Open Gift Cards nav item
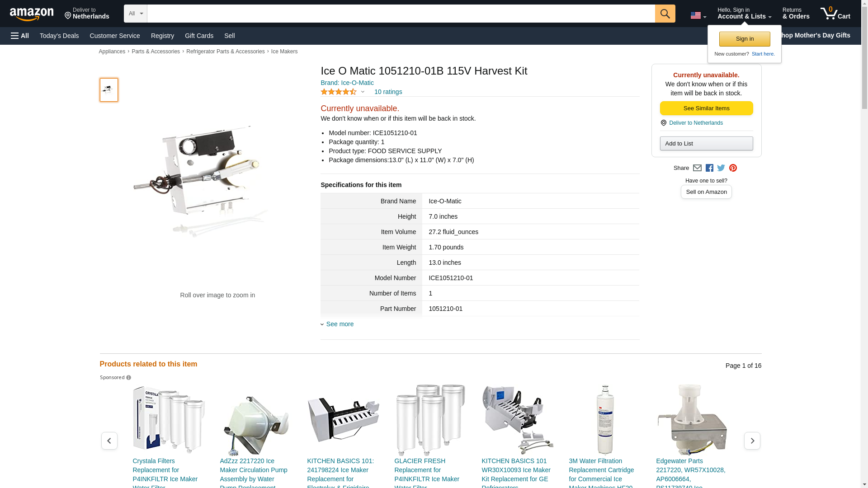Image resolution: width=868 pixels, height=488 pixels. [x=199, y=36]
